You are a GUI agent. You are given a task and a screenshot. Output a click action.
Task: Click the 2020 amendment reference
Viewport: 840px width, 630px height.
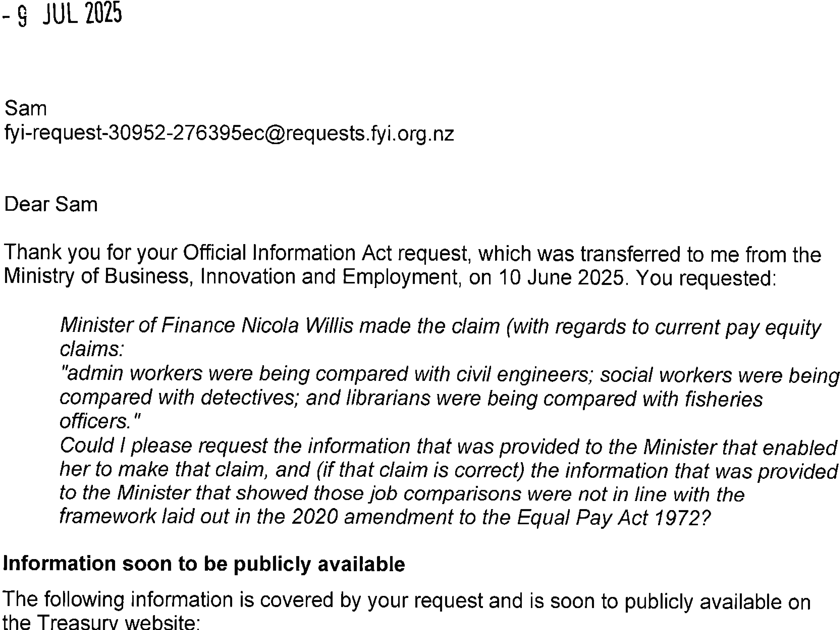(371, 517)
